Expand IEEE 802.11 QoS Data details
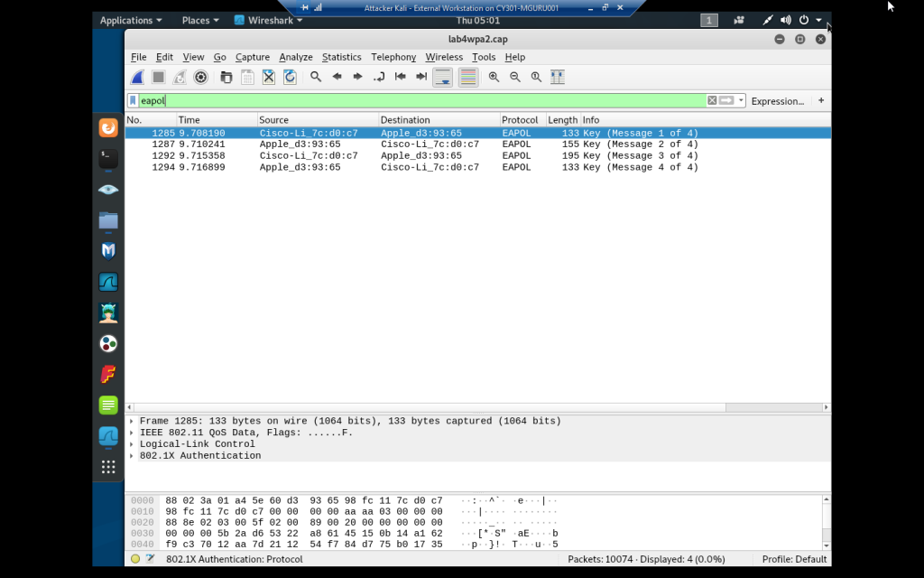Viewport: 924px width, 578px height. [132, 433]
